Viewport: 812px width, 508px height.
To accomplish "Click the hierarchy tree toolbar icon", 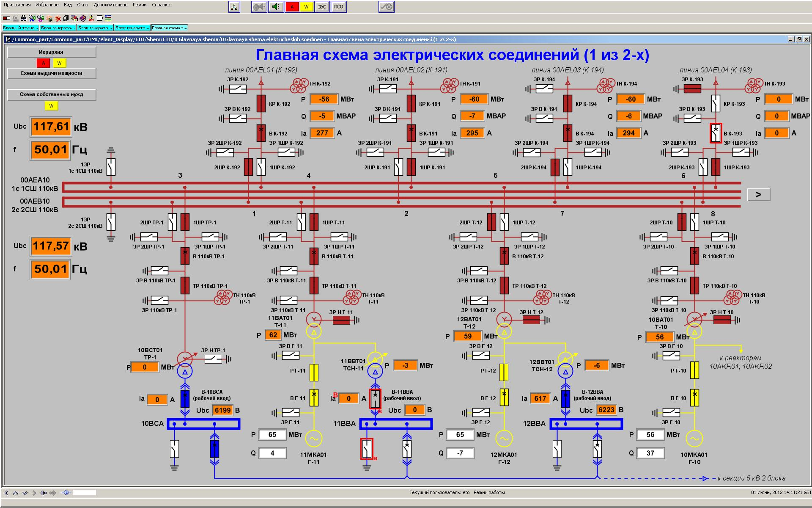I will [234, 7].
